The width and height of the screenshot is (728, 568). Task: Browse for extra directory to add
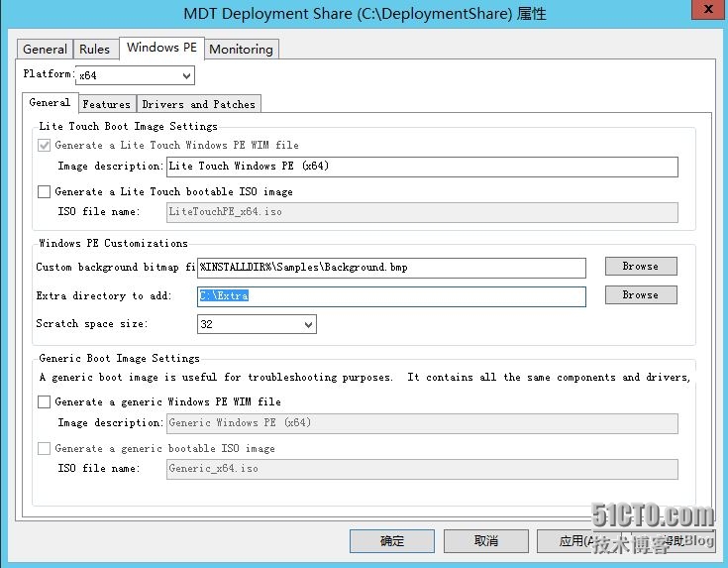pyautogui.click(x=641, y=294)
